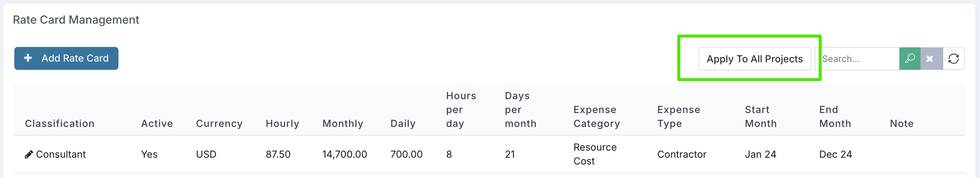Clear search with the X icon
This screenshot has width=980, height=178.
(x=931, y=59)
